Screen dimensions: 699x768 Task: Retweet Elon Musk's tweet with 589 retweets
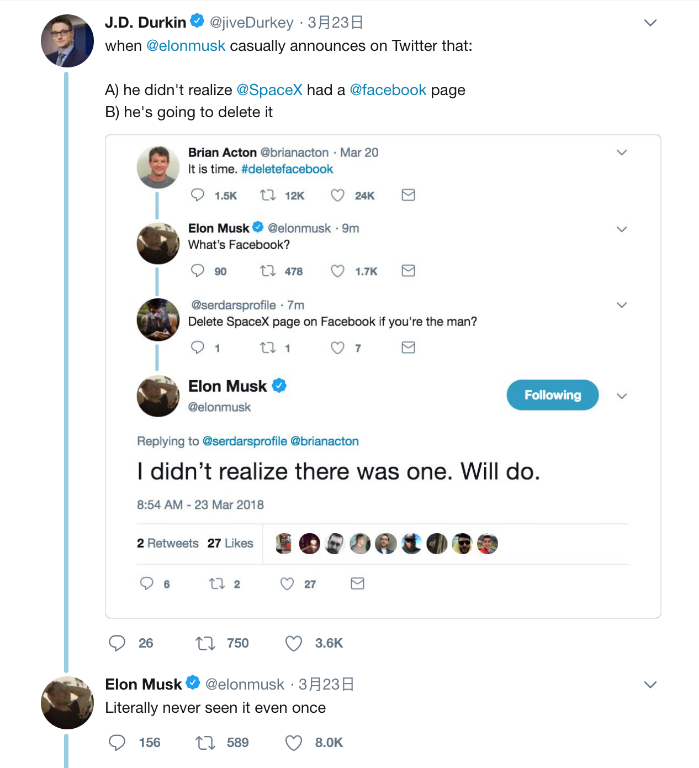point(204,742)
